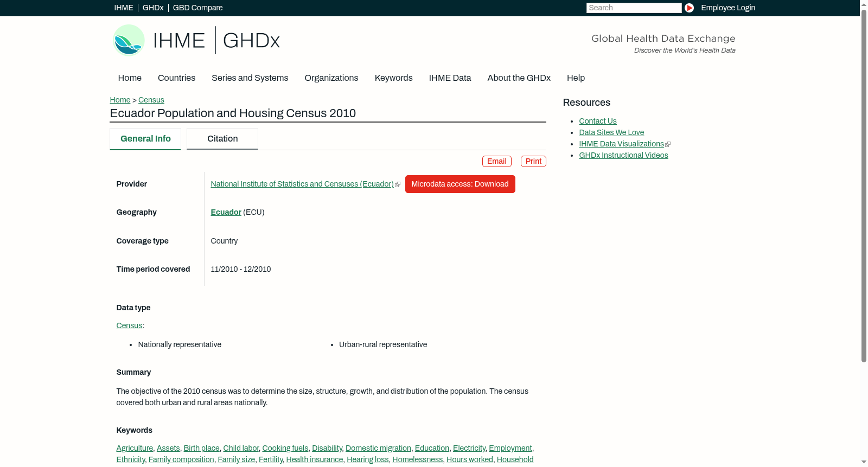868x467 pixels.
Task: Click the IHME GHDx logo
Action: point(196,40)
